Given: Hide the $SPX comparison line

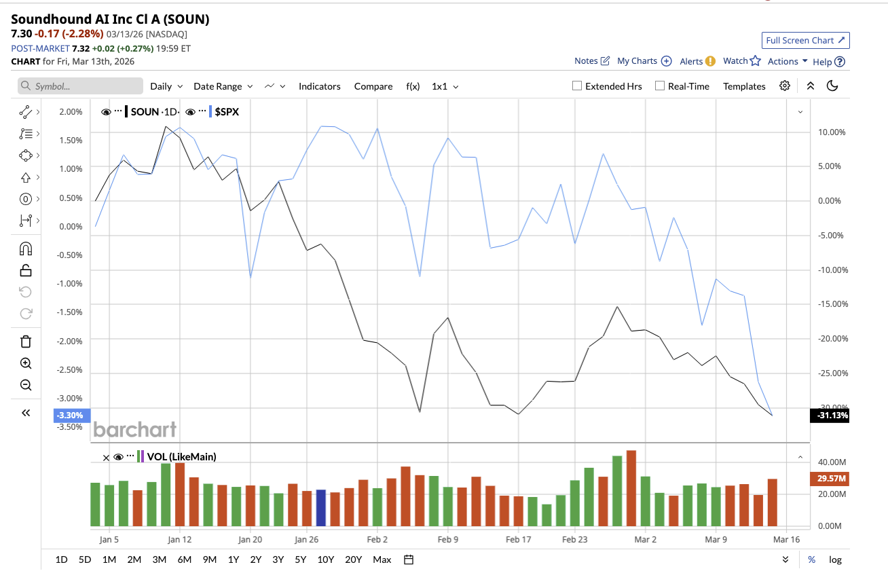Looking at the screenshot, I should 190,112.
